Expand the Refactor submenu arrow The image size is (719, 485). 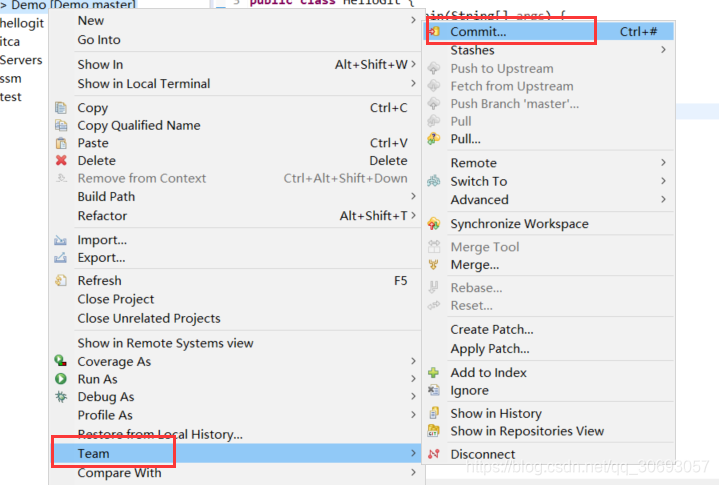(x=413, y=215)
